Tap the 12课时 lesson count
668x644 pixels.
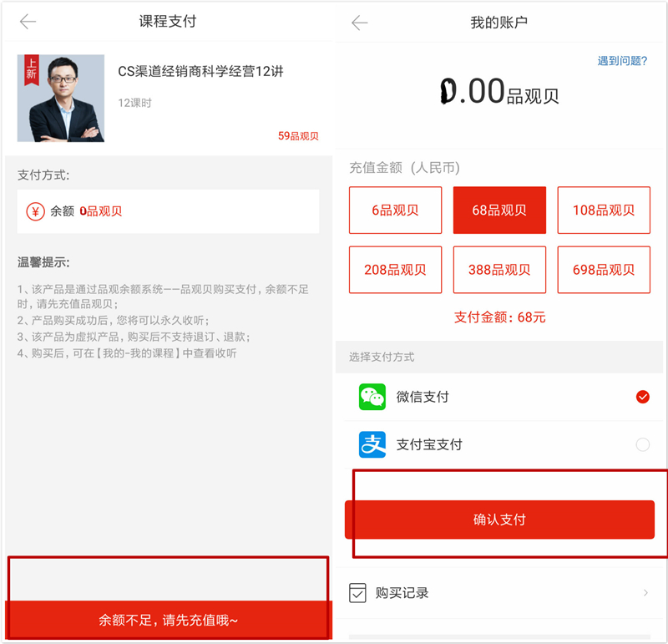(x=134, y=103)
